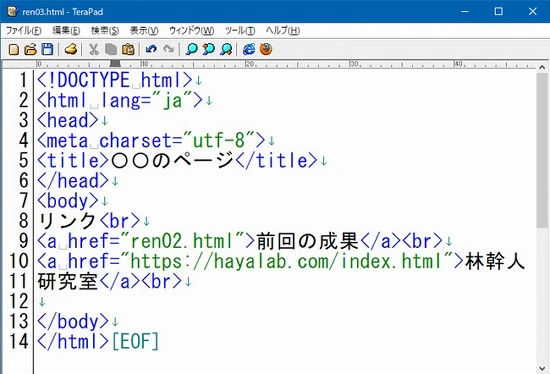Click the title text ○○のページ
The width and height of the screenshot is (550, 374).
(x=172, y=161)
